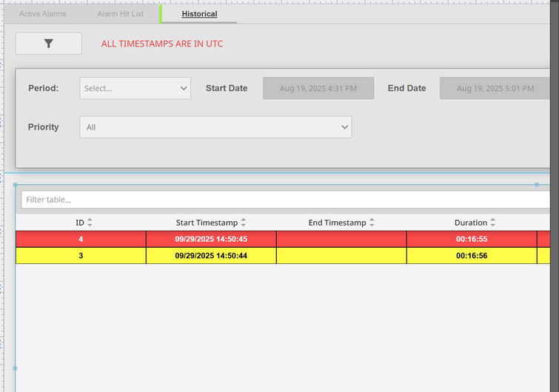The image size is (559, 392).
Task: Select the yellow alarm row with ID 3
Action: [x=81, y=255]
